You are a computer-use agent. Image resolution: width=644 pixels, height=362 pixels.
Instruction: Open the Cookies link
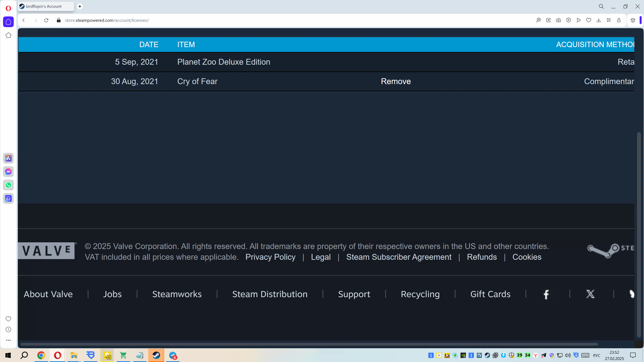pyautogui.click(x=527, y=257)
